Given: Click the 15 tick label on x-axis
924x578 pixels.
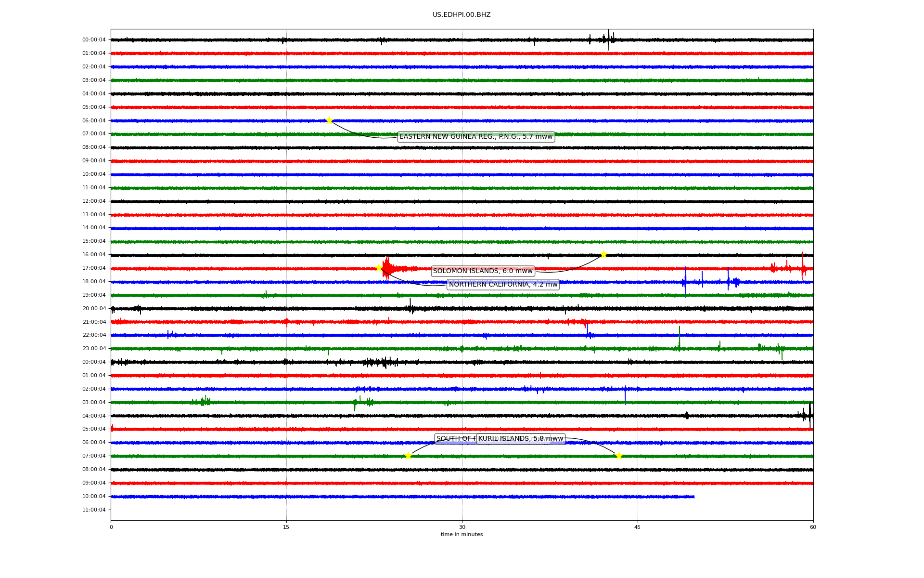Looking at the screenshot, I should coord(286,527).
